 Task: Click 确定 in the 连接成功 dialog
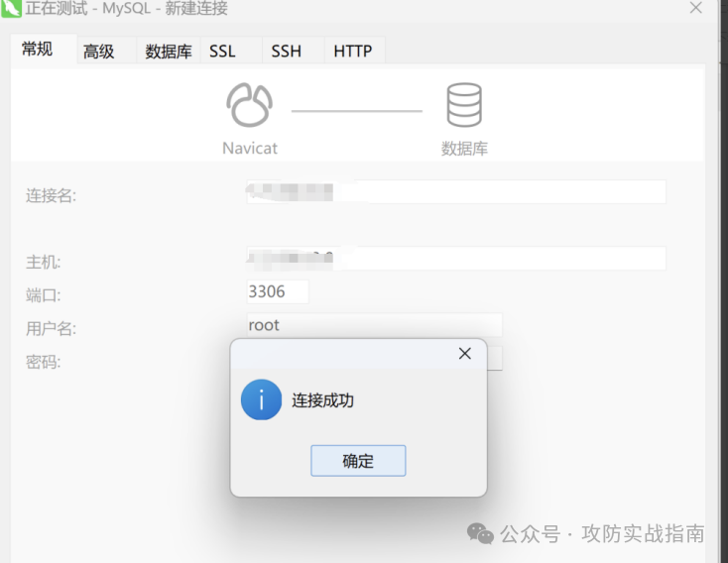[358, 461]
